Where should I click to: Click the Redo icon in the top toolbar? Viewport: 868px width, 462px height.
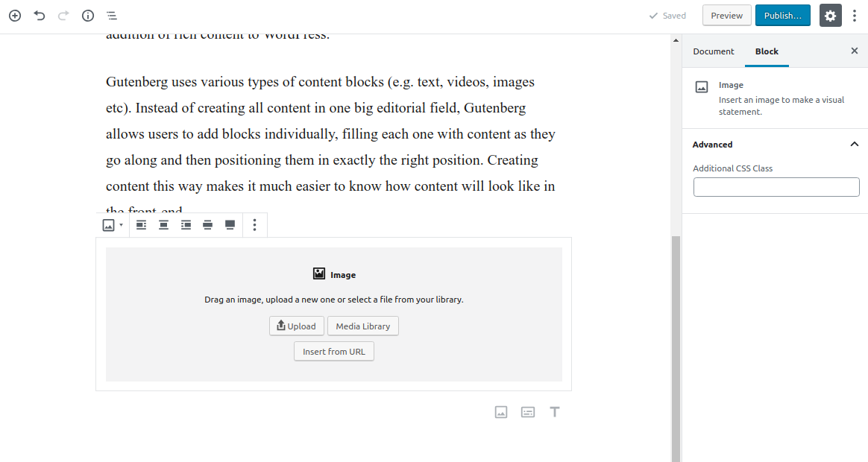pos(63,16)
